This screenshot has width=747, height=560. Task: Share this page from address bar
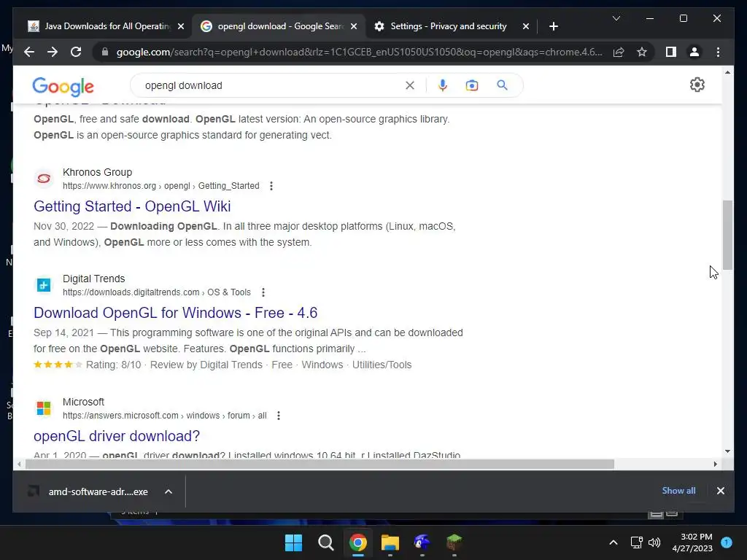coord(619,52)
